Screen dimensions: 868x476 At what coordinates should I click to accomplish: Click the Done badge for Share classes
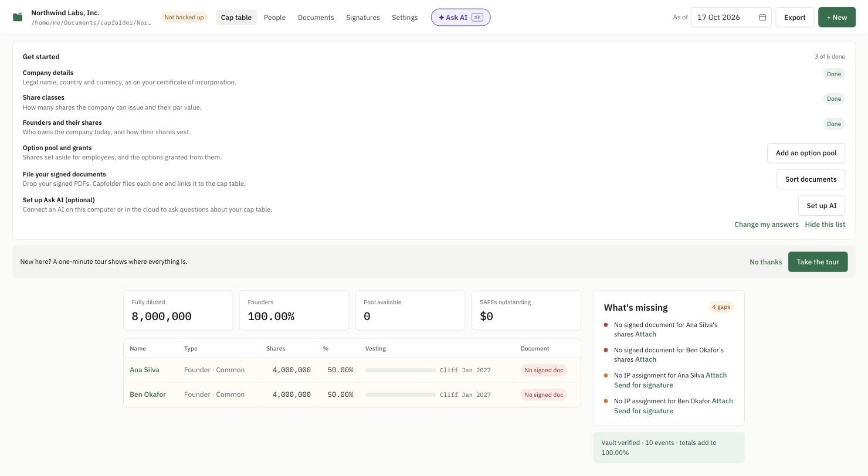click(834, 98)
